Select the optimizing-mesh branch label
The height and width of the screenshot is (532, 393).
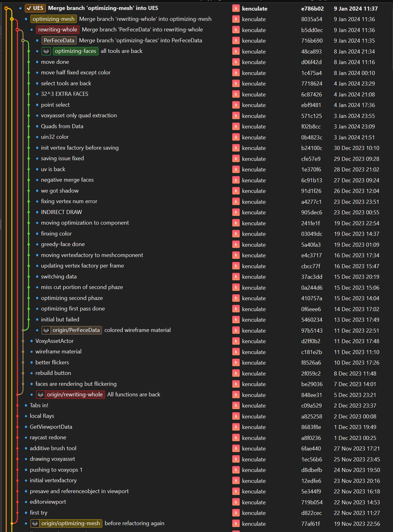(x=54, y=19)
